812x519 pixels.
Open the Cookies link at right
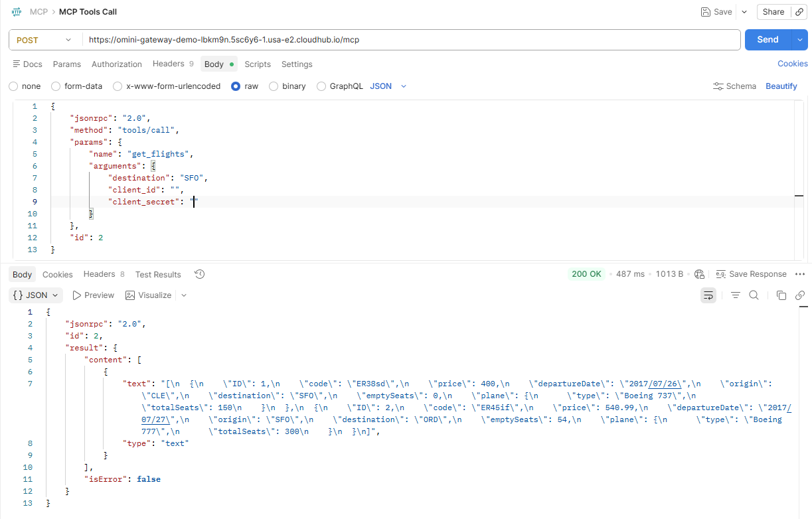coord(793,64)
